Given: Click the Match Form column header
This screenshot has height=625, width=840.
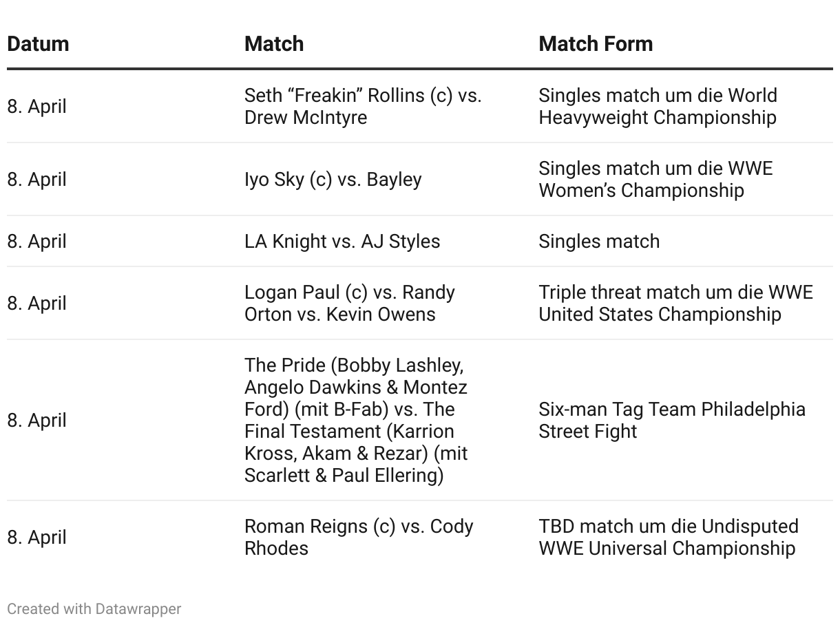Looking at the screenshot, I should (x=596, y=43).
